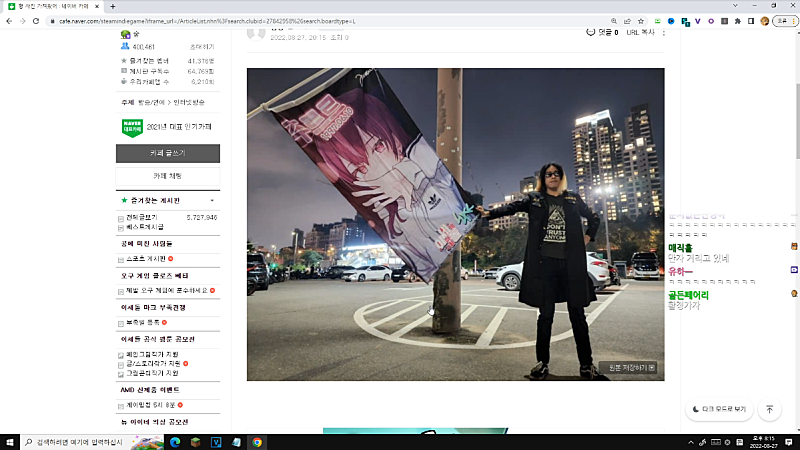Click the scroll-to-top arrow button

point(769,409)
